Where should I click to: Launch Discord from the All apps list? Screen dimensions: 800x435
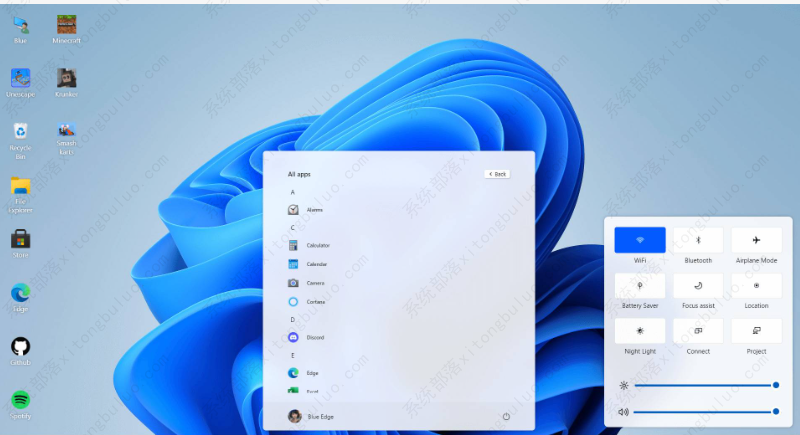coord(294,337)
